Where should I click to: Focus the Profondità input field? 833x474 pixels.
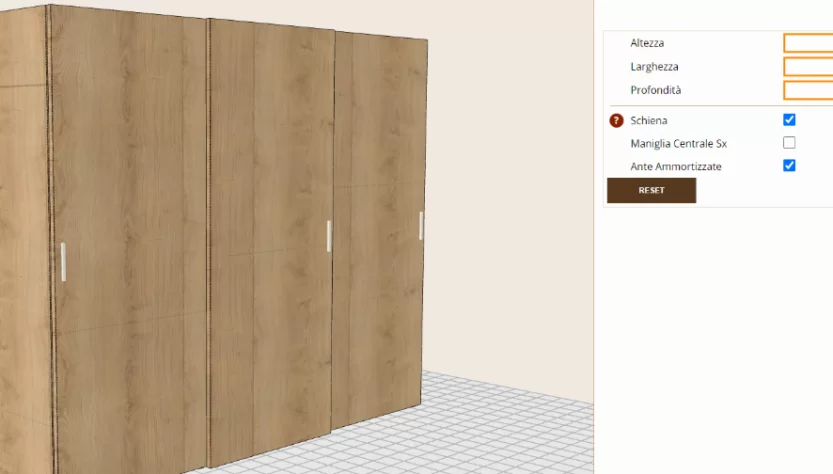[x=808, y=90]
